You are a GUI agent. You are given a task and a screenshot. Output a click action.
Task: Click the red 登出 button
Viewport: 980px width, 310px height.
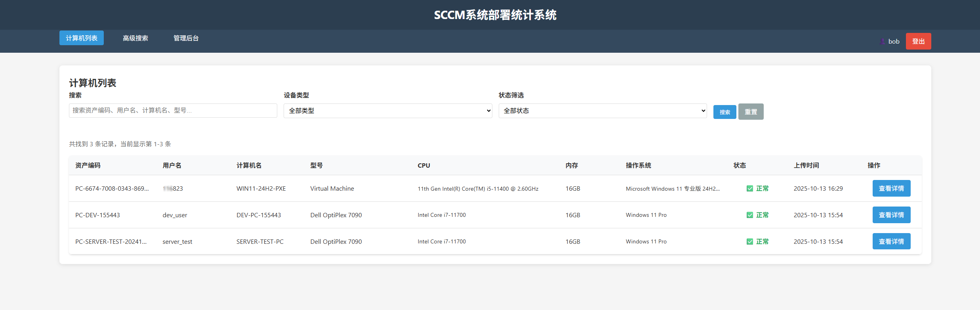coord(918,41)
